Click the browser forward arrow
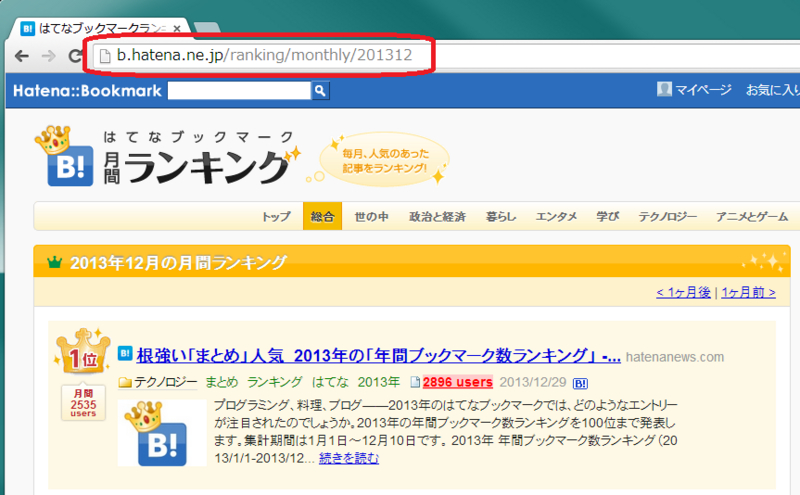Image resolution: width=800 pixels, height=495 pixels. [48, 56]
